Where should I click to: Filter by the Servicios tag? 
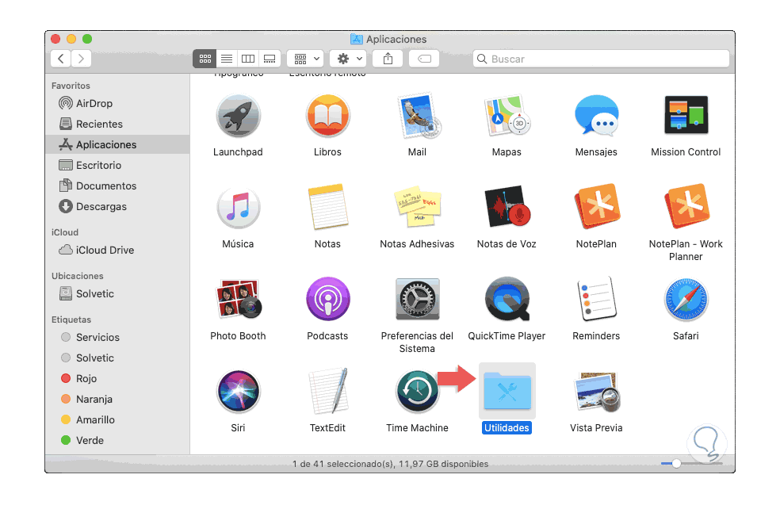click(117, 337)
